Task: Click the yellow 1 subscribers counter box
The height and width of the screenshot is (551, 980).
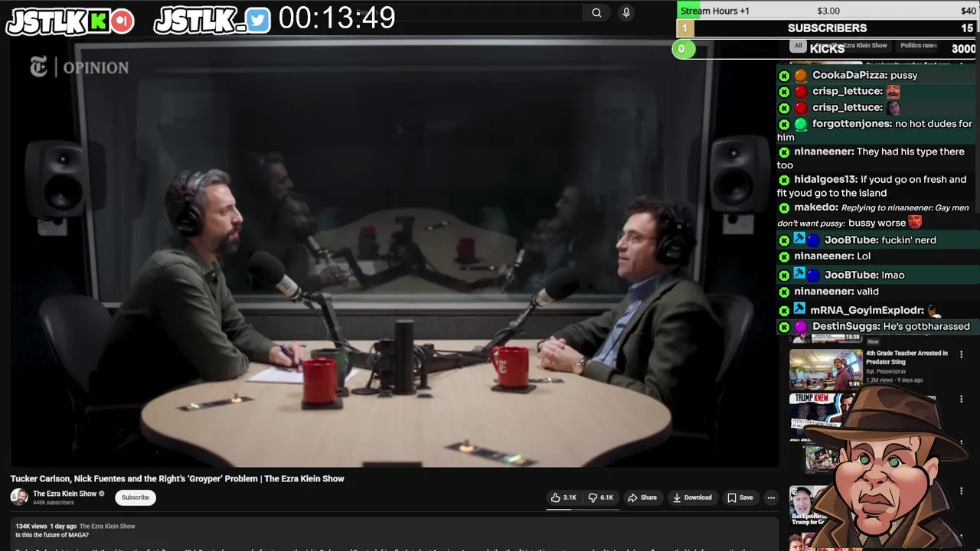Action: click(x=684, y=28)
